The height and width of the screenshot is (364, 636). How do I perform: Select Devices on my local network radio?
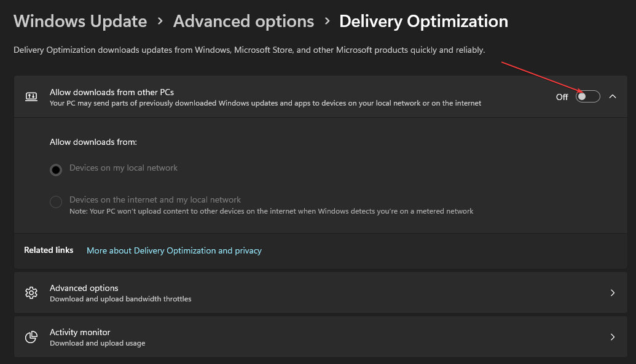pos(56,170)
